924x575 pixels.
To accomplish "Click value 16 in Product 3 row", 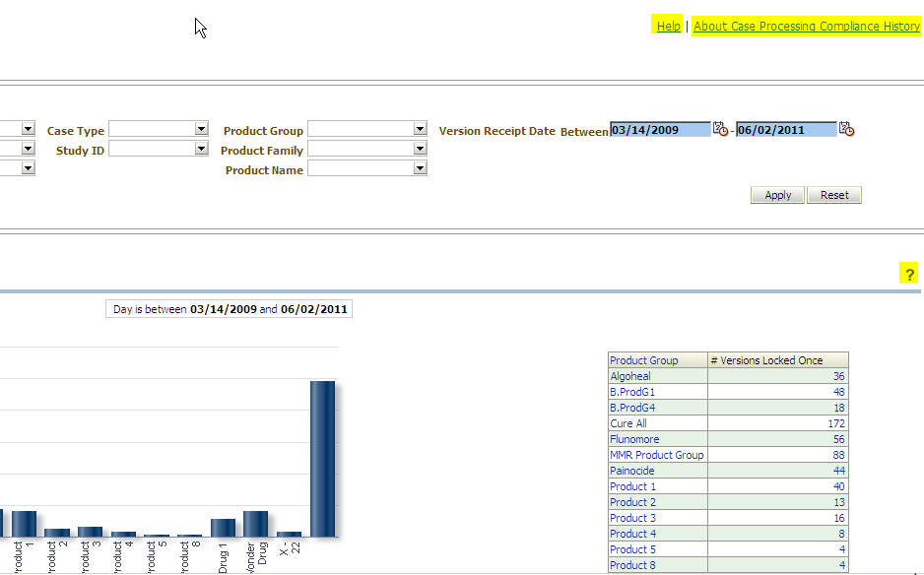I will click(839, 518).
